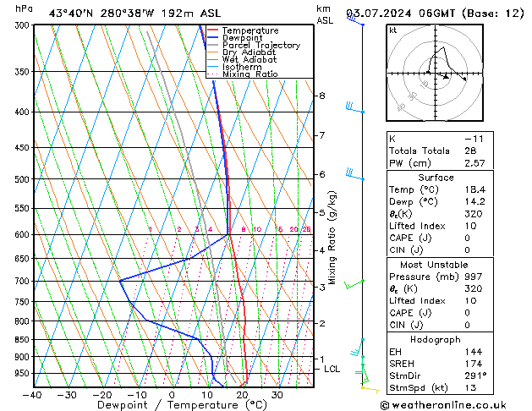Click 'Lifted Index' label in Most Unstable section

[x=417, y=301]
